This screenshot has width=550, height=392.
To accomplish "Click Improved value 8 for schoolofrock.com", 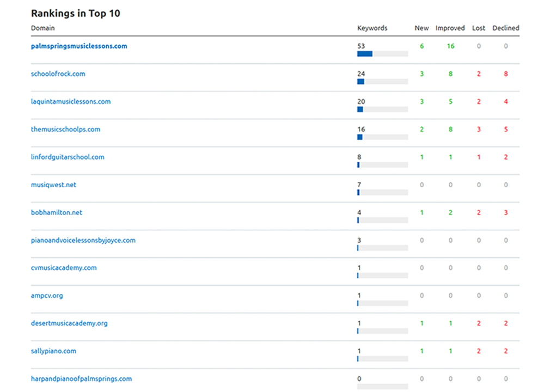I will [450, 73].
